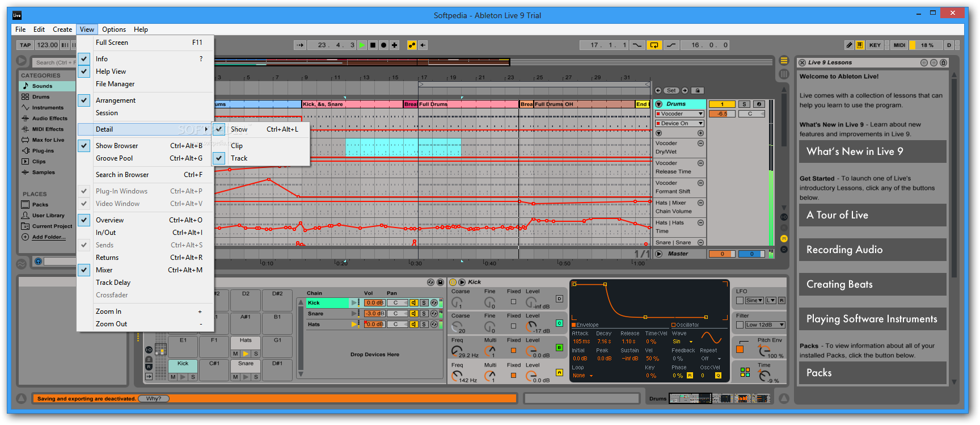Screen dimensions: 980x425
Task: Click Lessons forward arrow button
Action: point(934,62)
